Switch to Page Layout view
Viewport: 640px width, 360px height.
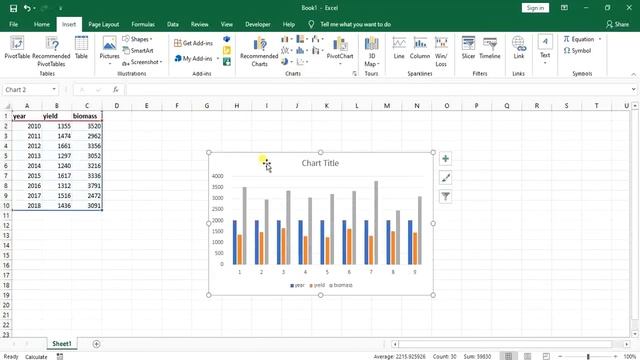(527, 356)
